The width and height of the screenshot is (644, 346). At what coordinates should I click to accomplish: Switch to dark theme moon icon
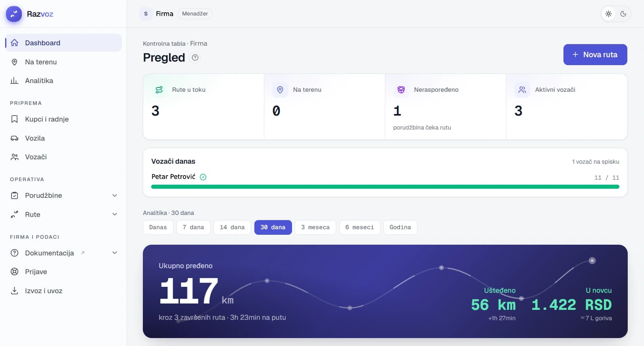point(623,14)
